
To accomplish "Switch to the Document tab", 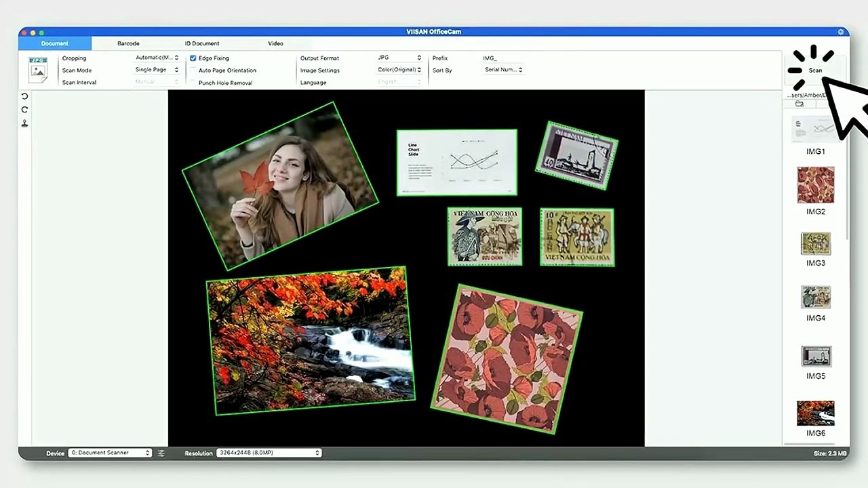I will 54,43.
